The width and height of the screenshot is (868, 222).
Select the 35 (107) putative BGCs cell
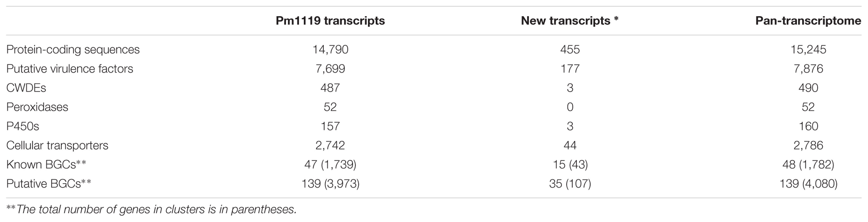click(570, 184)
